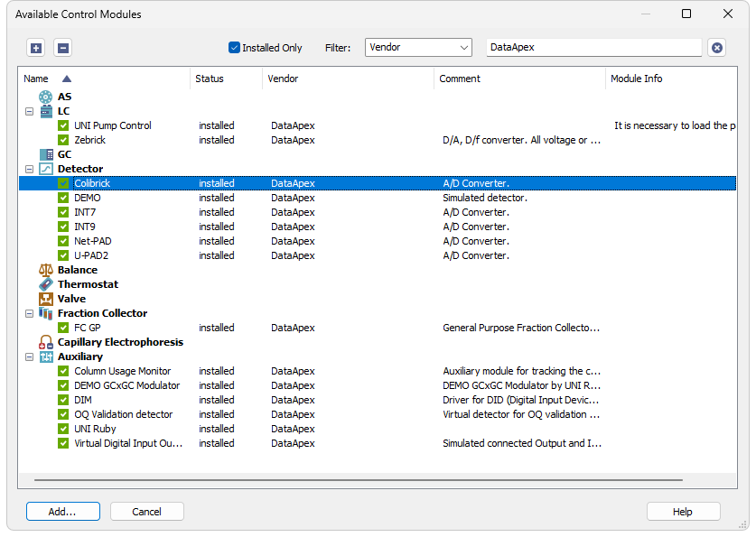
Task: Toggle the INT7 module checkbox
Action: click(63, 212)
